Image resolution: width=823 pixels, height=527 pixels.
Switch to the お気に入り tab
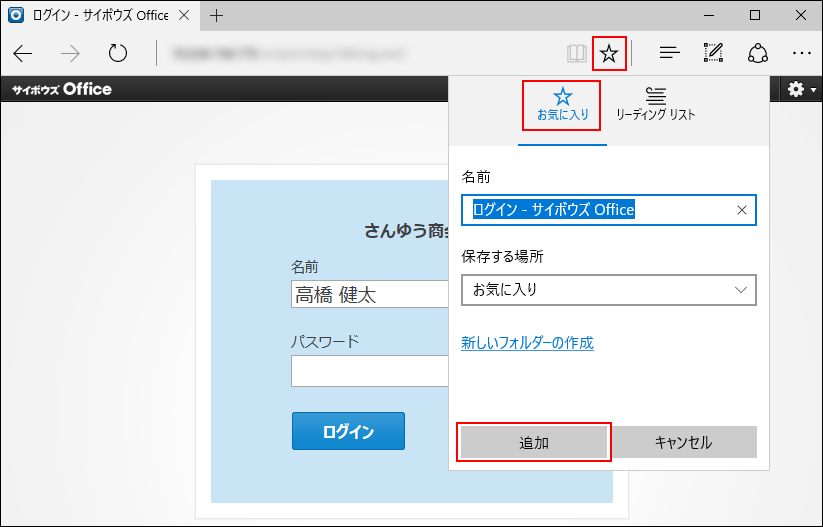click(562, 106)
